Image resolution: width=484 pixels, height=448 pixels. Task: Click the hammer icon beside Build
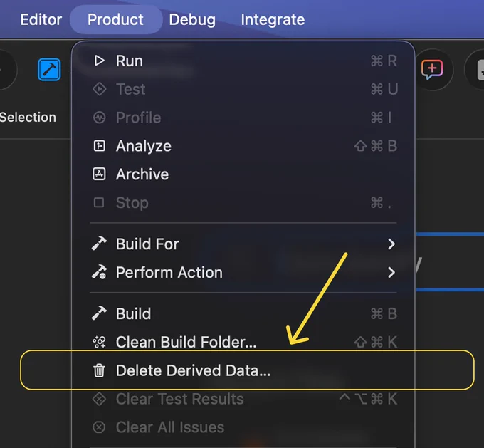click(x=99, y=313)
